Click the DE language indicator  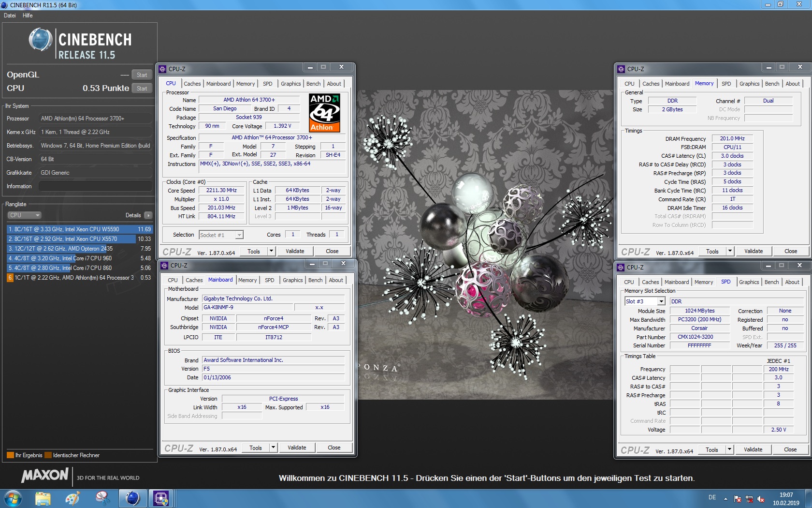(x=712, y=497)
